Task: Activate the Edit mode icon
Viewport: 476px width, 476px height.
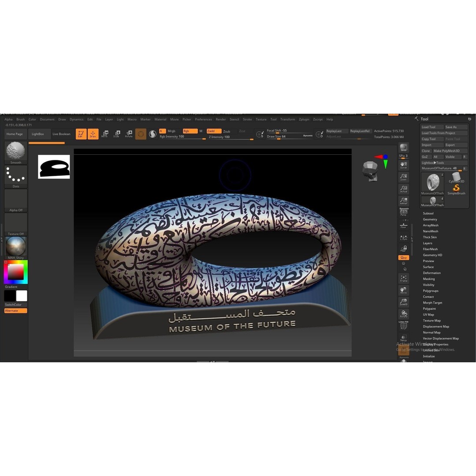Action: click(x=81, y=134)
